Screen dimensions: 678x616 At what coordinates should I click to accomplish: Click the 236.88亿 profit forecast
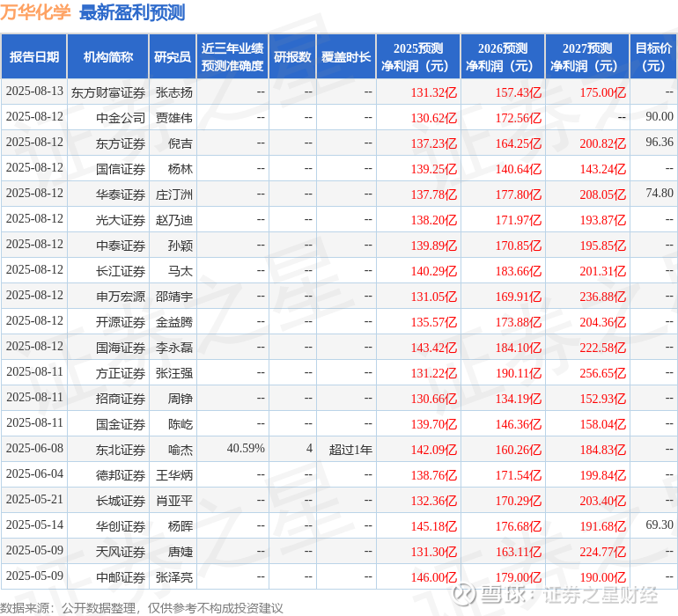pos(603,297)
